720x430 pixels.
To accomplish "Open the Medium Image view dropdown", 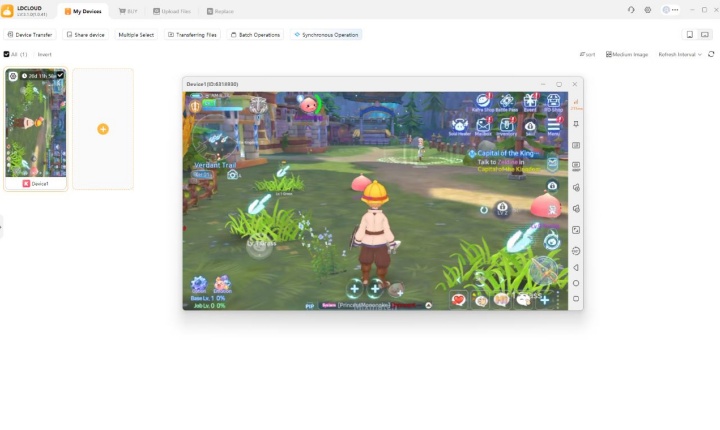I will tap(627, 54).
